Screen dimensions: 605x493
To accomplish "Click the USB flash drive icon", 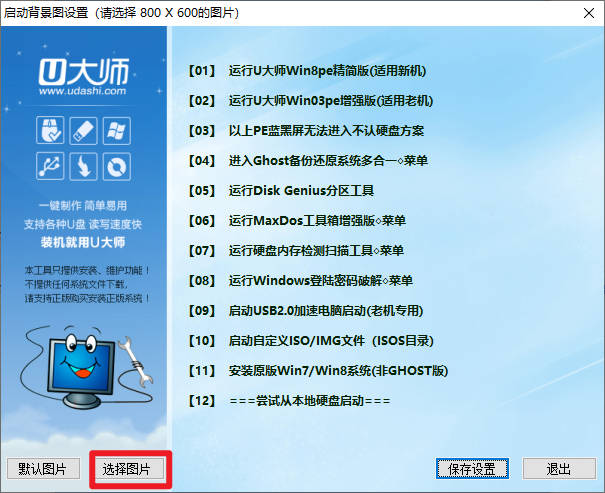I will pos(83,130).
